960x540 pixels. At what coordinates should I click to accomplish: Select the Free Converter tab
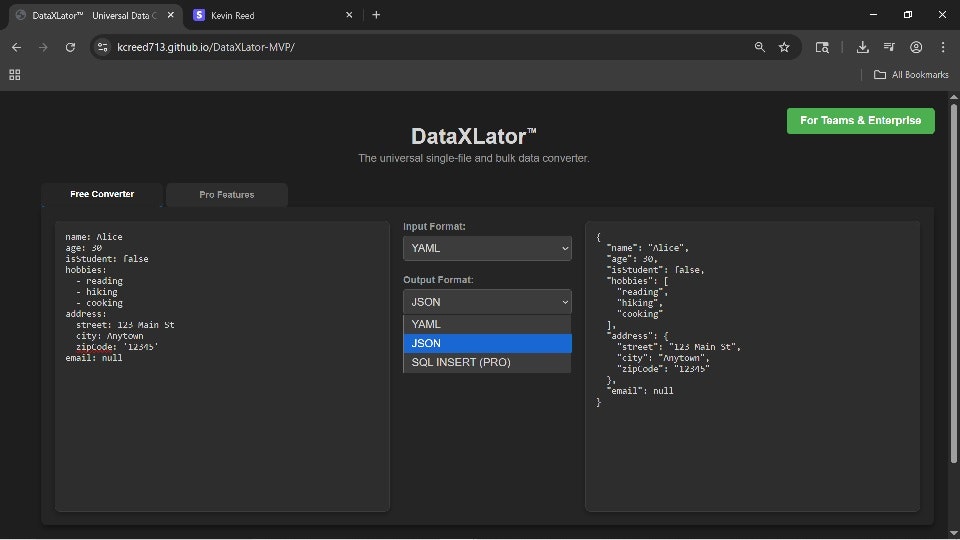pos(102,194)
